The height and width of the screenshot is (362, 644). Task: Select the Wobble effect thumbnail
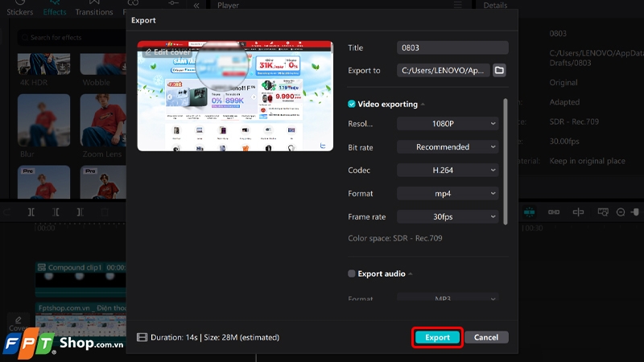click(103, 64)
